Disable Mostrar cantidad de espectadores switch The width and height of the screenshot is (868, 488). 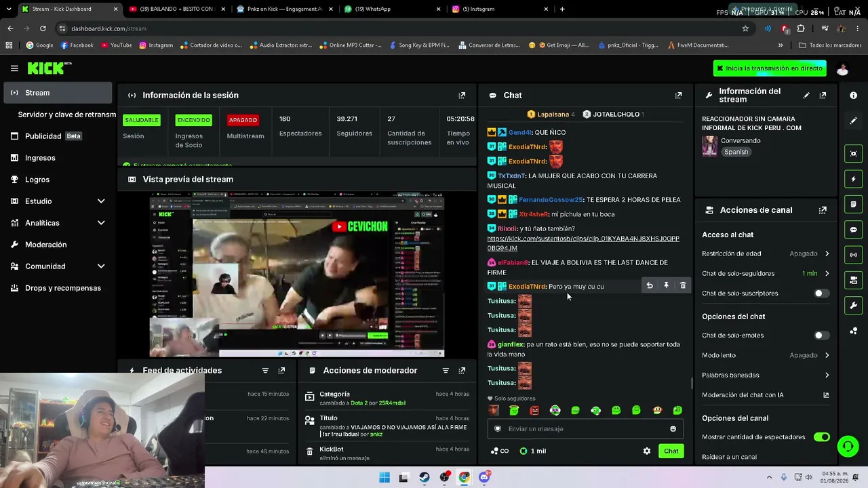point(821,437)
